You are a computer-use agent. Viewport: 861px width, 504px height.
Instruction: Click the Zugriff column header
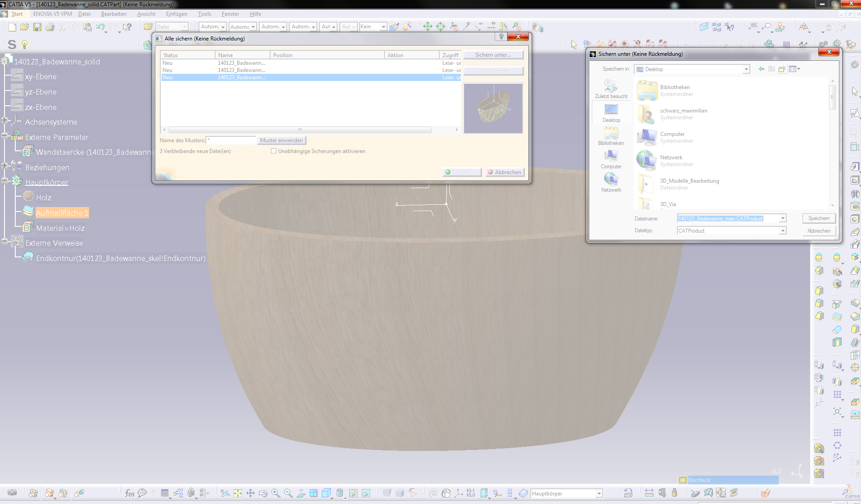click(x=451, y=55)
